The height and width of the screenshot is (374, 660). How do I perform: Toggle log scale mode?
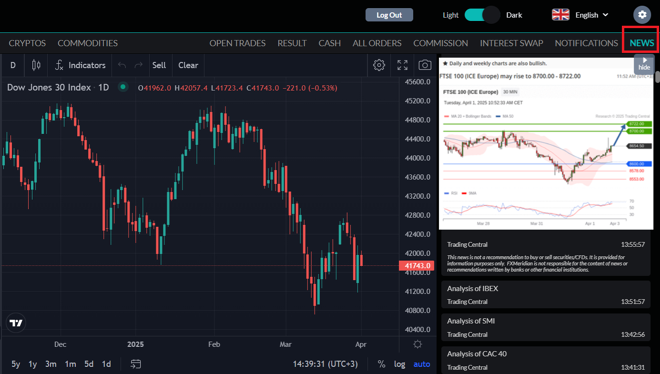(x=399, y=364)
